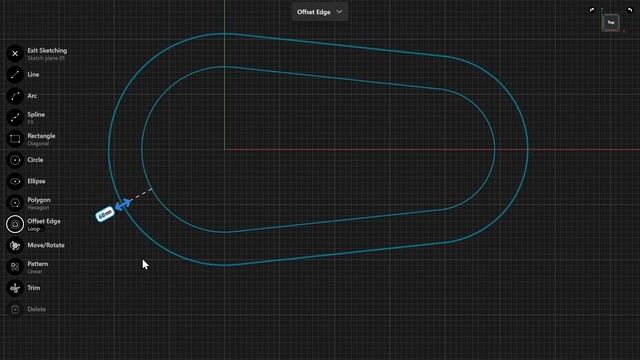
Task: Click the Delete tool icon
Action: pos(15,309)
